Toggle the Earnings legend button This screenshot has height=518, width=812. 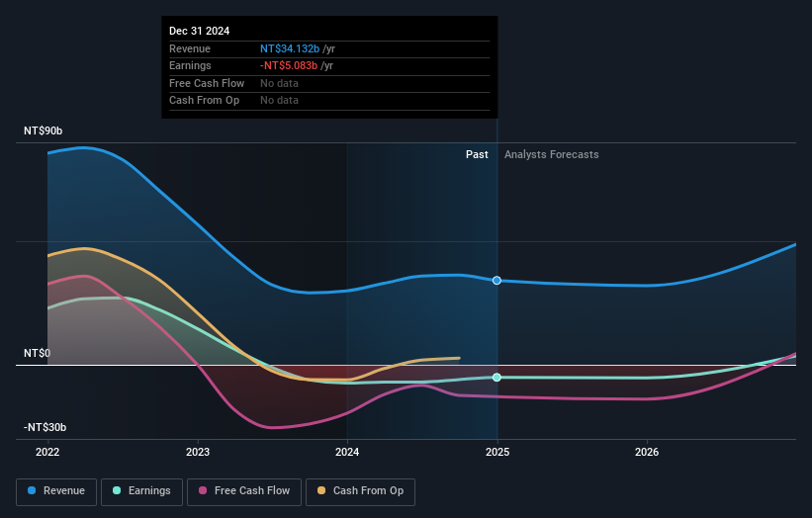[141, 491]
